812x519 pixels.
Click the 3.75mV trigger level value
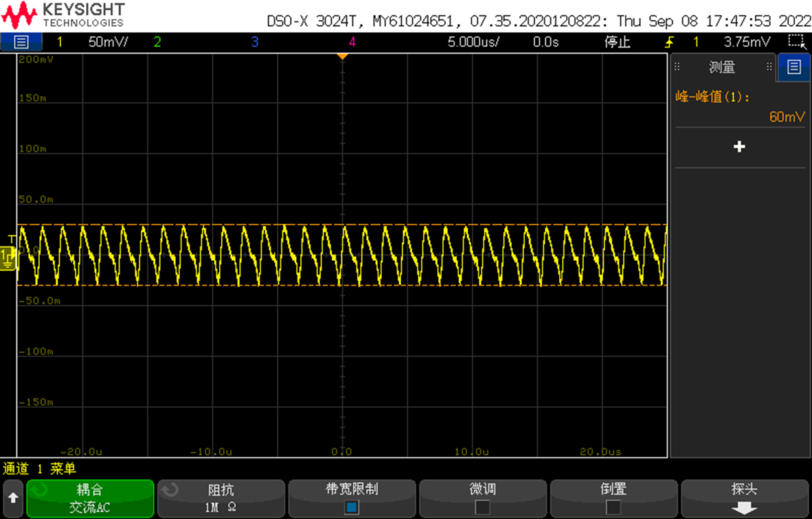click(x=747, y=42)
